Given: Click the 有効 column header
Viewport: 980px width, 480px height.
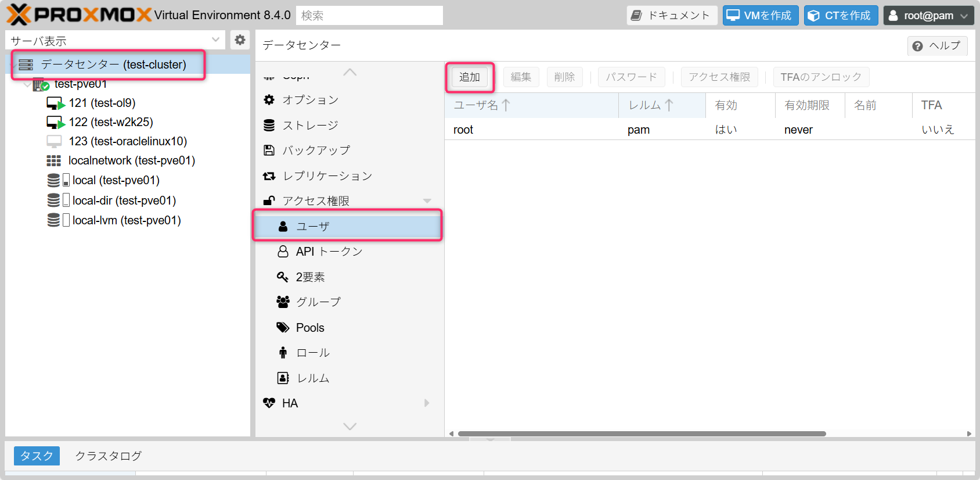Looking at the screenshot, I should (x=740, y=105).
